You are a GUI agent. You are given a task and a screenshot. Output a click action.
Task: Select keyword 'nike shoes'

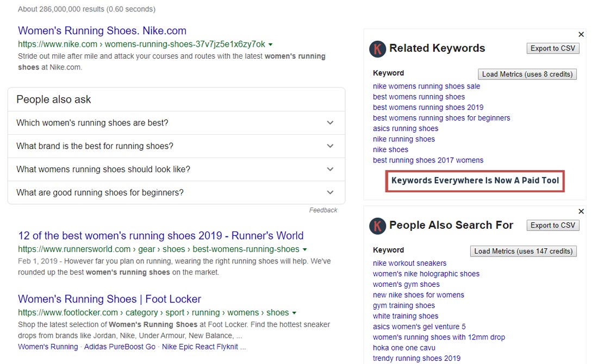coord(390,150)
